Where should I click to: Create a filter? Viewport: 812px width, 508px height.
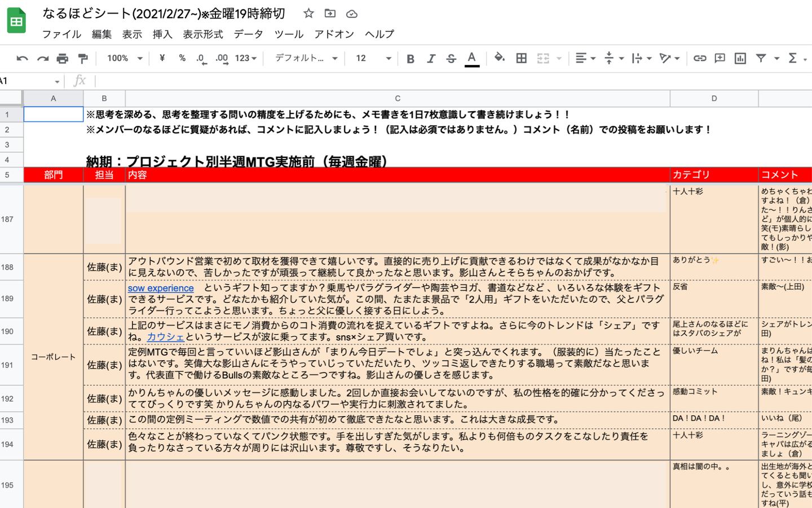pyautogui.click(x=761, y=58)
